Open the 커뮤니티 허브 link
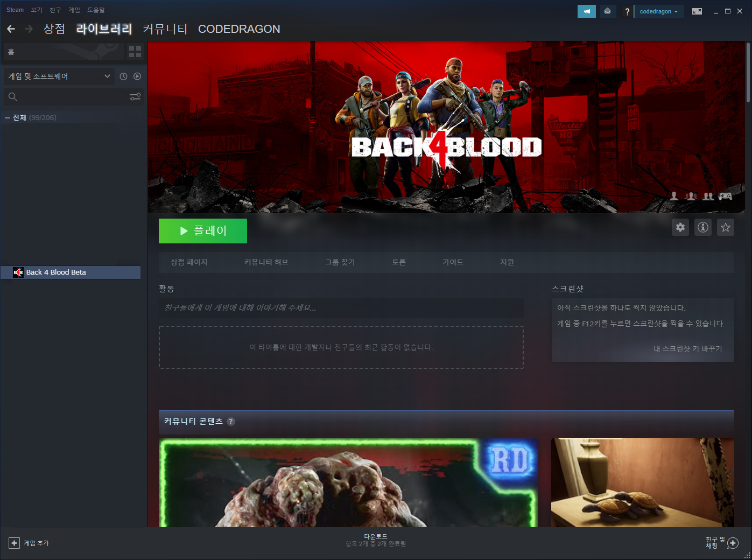 tap(266, 262)
